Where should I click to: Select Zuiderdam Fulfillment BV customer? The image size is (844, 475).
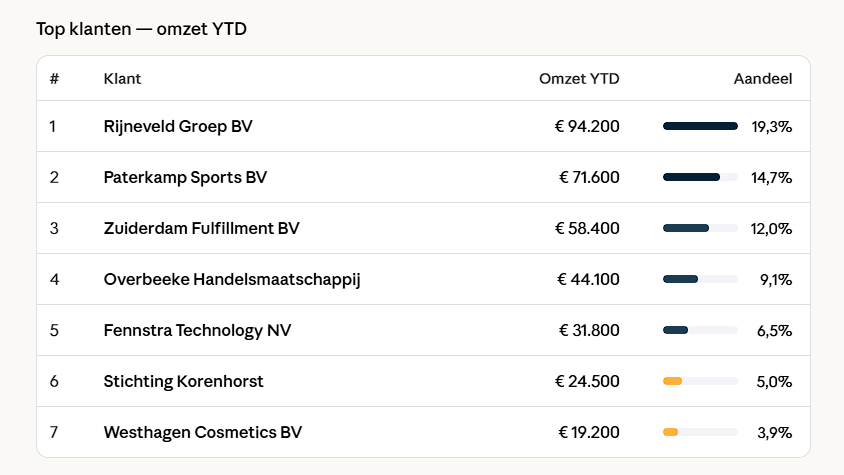201,228
